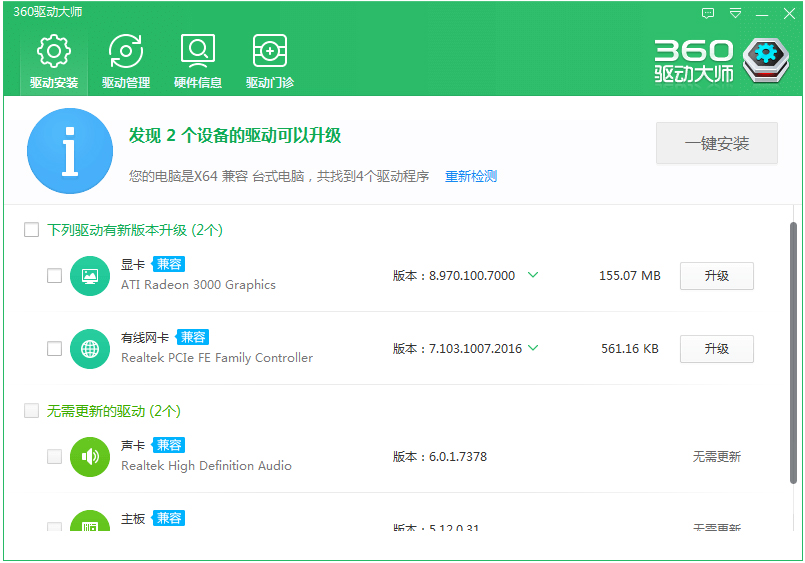805x563 pixels.
Task: Check the 声卡 Realtek Audio checkbox
Action: click(54, 456)
